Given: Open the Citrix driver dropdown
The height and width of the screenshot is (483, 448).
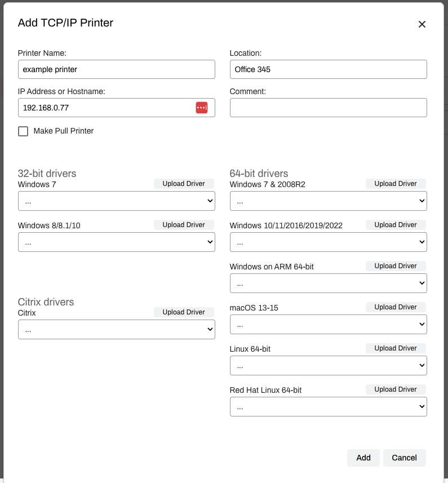Looking at the screenshot, I should (117, 329).
